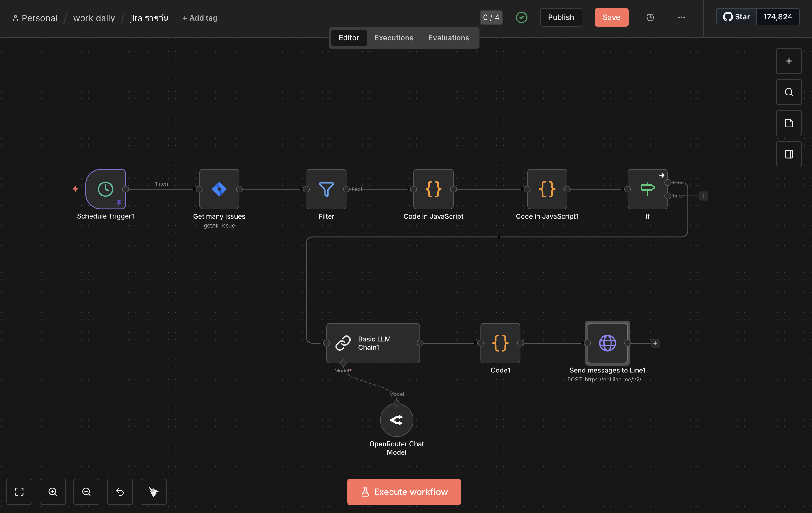Toggle fit-to-view zoom on canvas
This screenshot has width=812, height=513.
(x=19, y=492)
